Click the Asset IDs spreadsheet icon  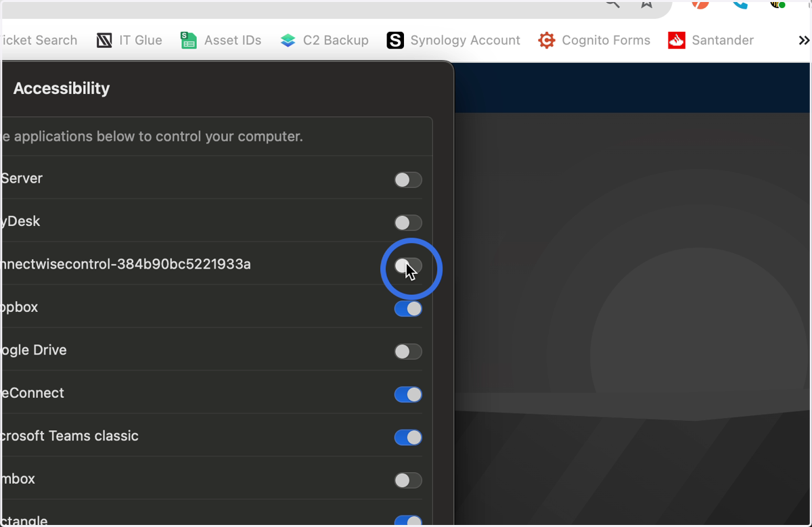pyautogui.click(x=188, y=41)
